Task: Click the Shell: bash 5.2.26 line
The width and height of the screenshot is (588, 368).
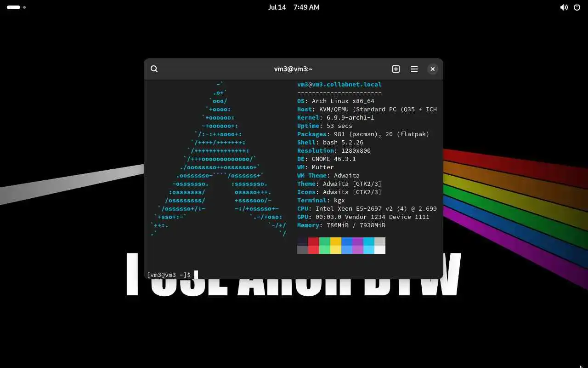Action: tap(330, 143)
